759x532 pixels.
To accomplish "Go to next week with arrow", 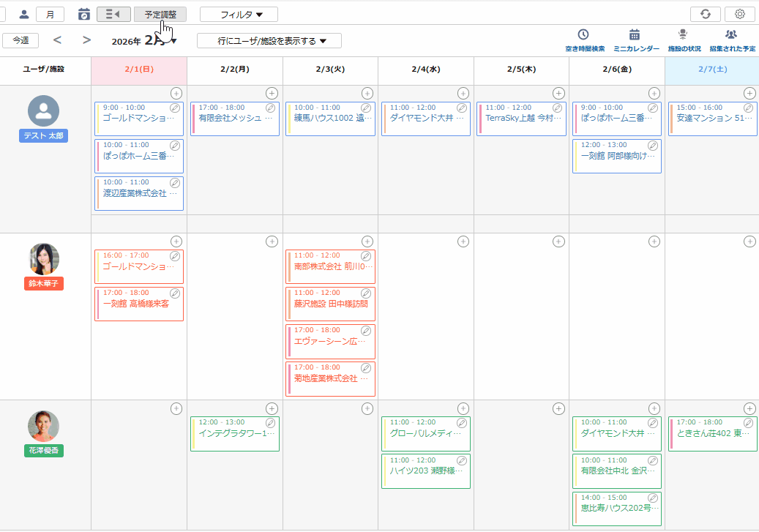I will point(87,40).
